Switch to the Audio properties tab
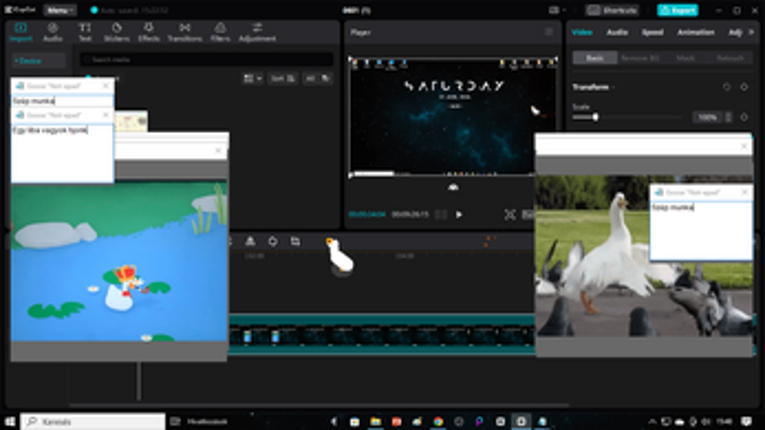 (x=617, y=32)
